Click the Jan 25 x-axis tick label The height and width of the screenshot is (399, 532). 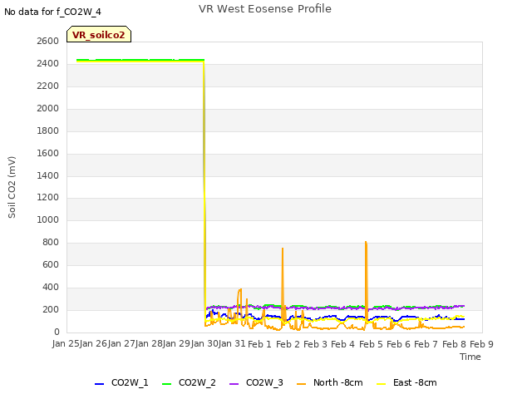point(66,344)
